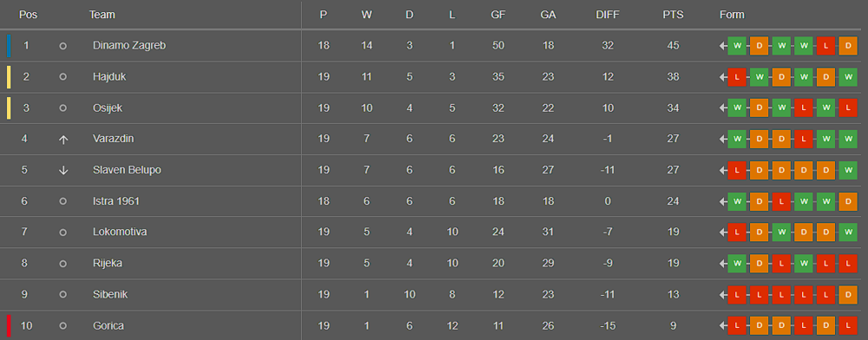The width and height of the screenshot is (868, 340).
Task: Click Rijeka's unchanged position circle icon
Action: 63,264
